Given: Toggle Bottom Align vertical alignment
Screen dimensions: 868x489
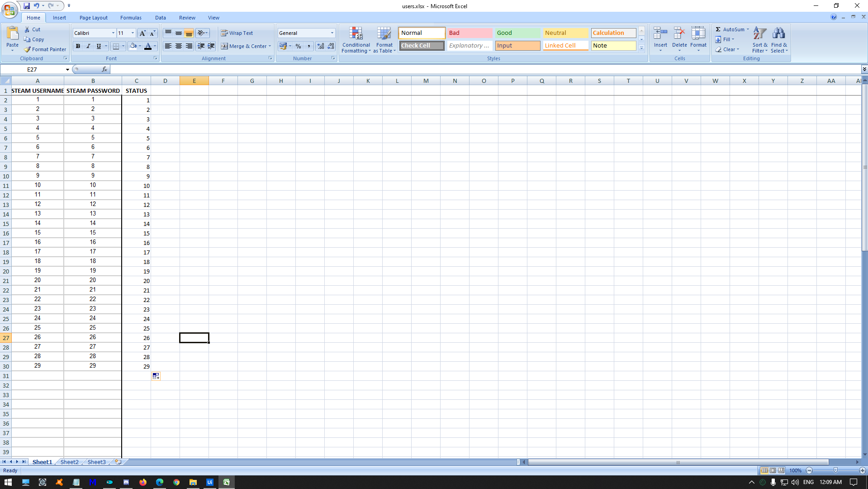Looking at the screenshot, I should 189,33.
